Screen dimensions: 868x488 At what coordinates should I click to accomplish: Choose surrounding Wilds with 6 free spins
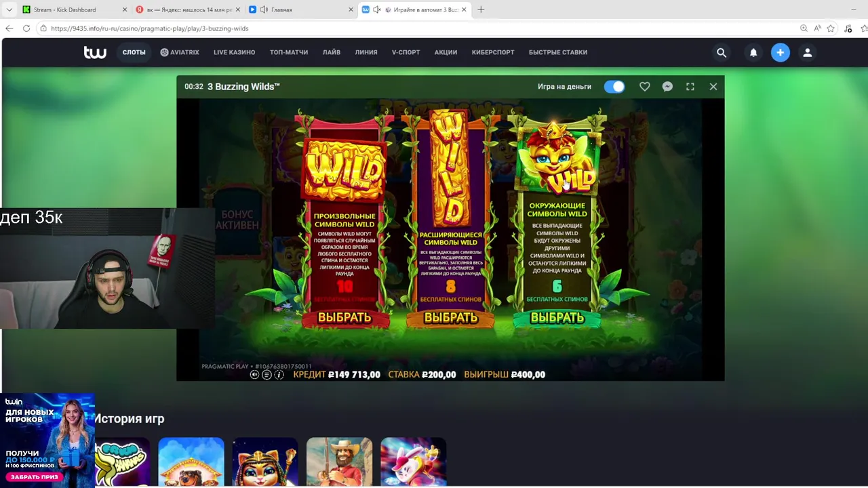557,317
